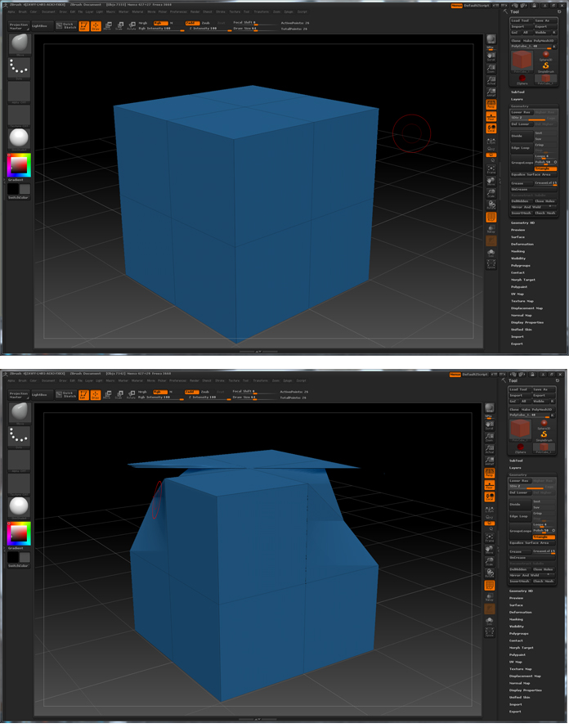This screenshot has width=569, height=728.
Task: Select SimpleBrush tool in top screenshot
Action: [546, 67]
